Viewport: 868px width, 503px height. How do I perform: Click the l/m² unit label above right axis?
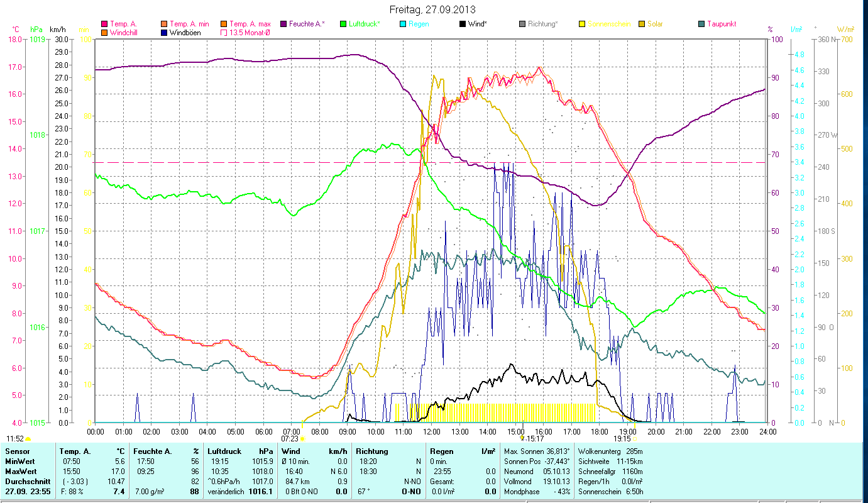[x=796, y=30]
